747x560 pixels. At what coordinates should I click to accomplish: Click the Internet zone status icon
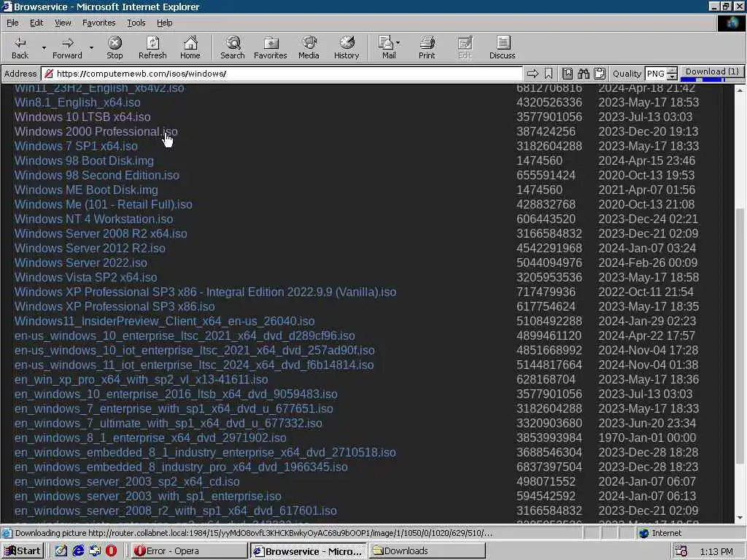(x=643, y=533)
